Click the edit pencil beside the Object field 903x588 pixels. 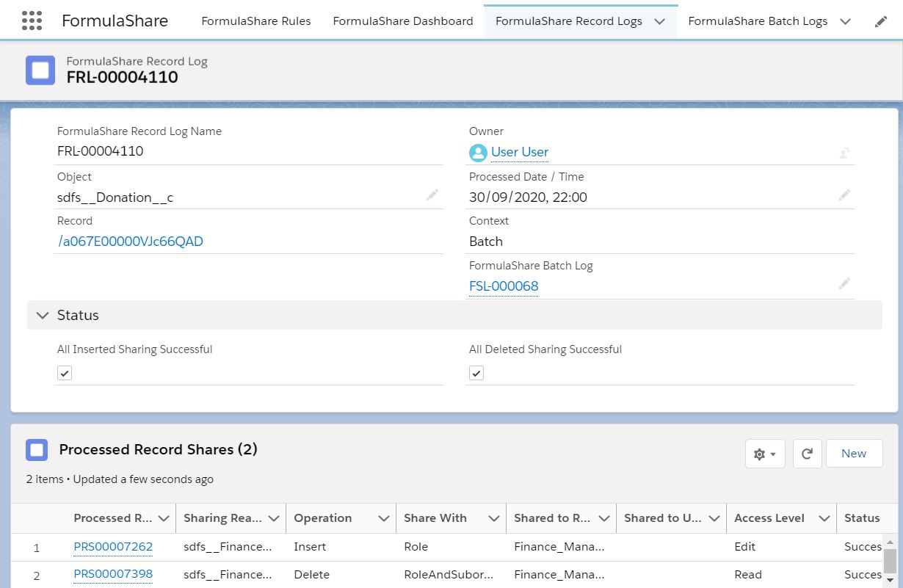(x=432, y=195)
